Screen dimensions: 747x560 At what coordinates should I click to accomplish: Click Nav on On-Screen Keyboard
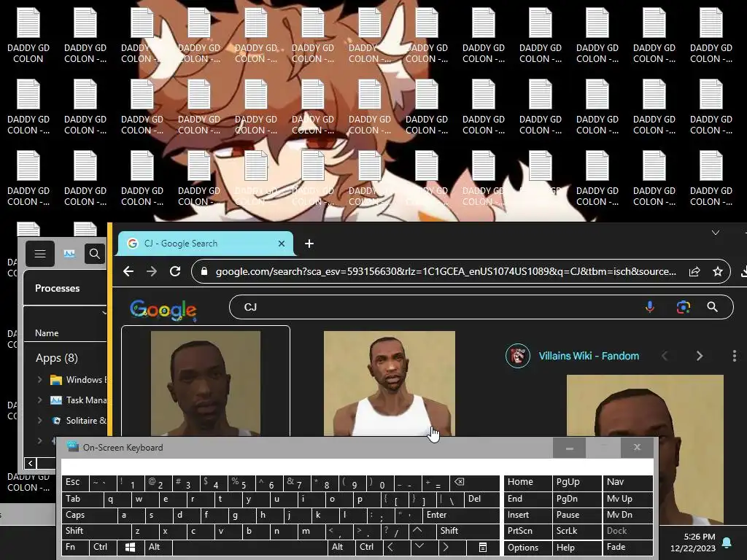point(627,483)
